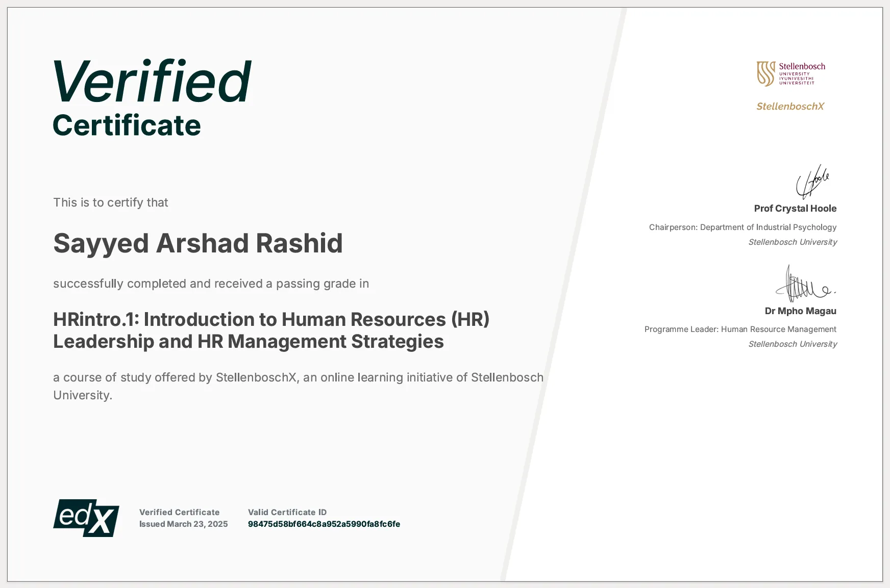Select the passing grade statement line
This screenshot has width=890, height=588.
click(211, 284)
